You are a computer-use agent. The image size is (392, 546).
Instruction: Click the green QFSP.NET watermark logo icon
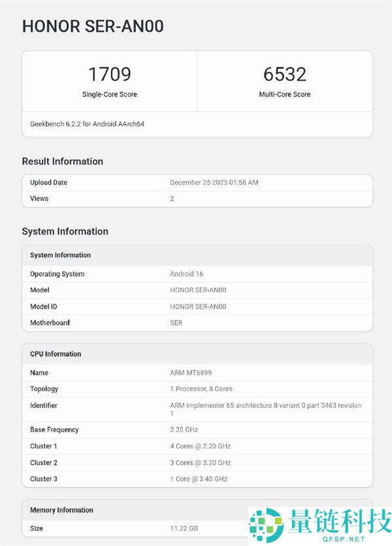point(265,524)
